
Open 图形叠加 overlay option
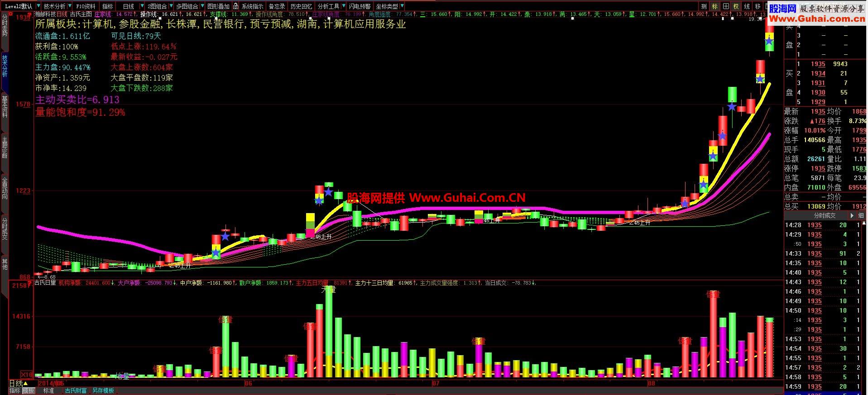coord(219,6)
